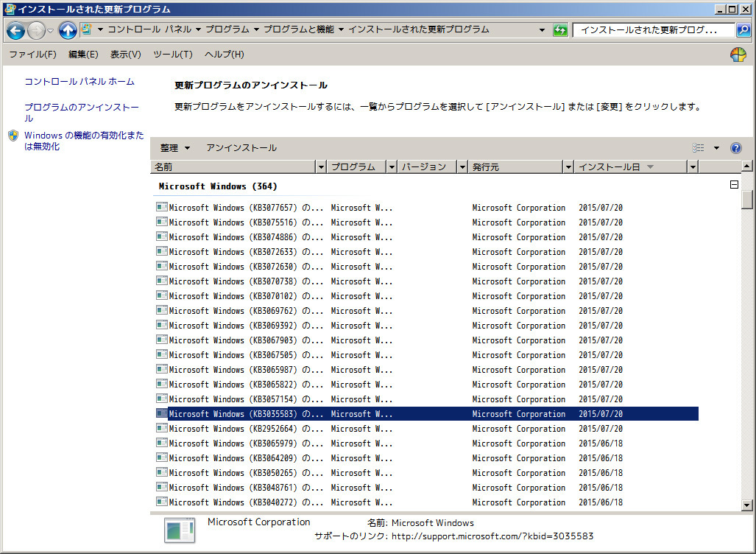Click the search magnifier icon
Image resolution: width=756 pixels, height=554 pixels.
click(x=743, y=30)
